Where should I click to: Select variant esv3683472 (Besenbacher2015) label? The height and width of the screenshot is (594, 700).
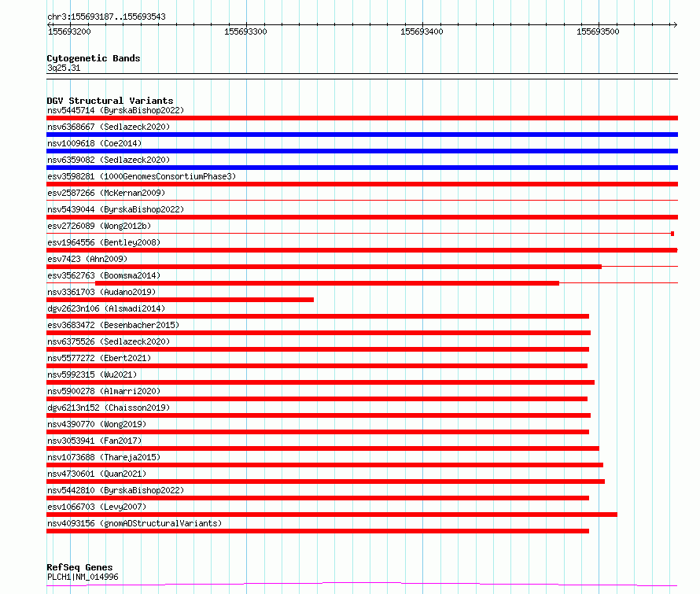pos(113,325)
